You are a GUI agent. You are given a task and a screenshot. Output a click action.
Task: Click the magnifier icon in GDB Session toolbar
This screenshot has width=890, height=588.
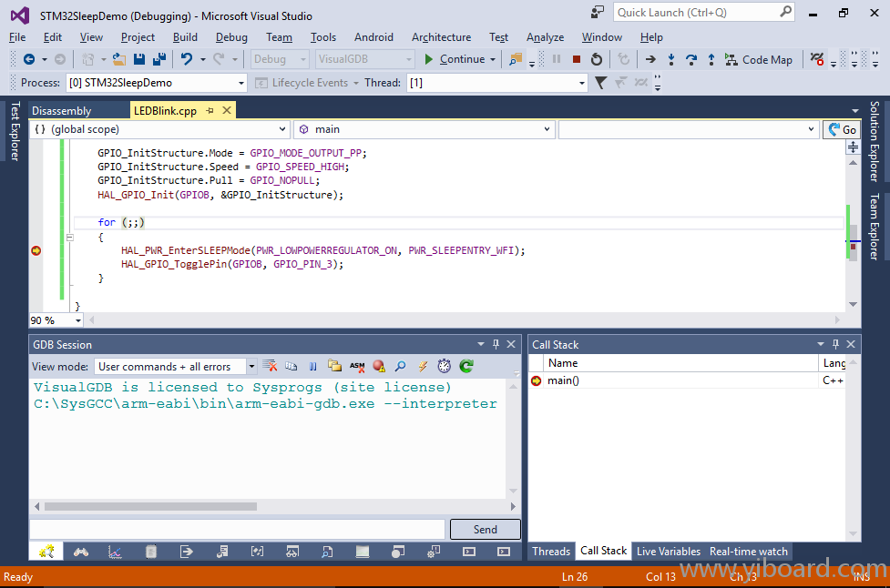pos(401,366)
